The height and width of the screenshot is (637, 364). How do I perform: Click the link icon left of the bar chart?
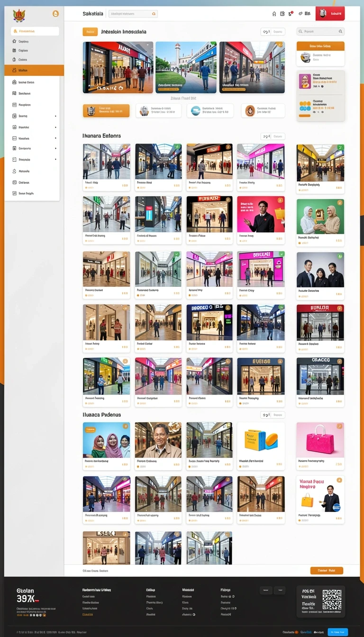coord(300,14)
